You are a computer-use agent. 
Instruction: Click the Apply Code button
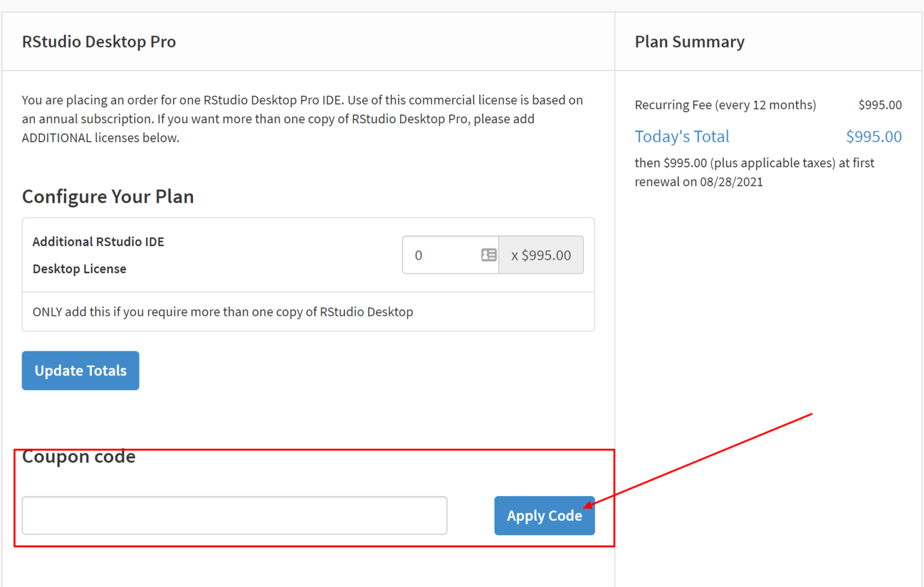click(x=544, y=515)
